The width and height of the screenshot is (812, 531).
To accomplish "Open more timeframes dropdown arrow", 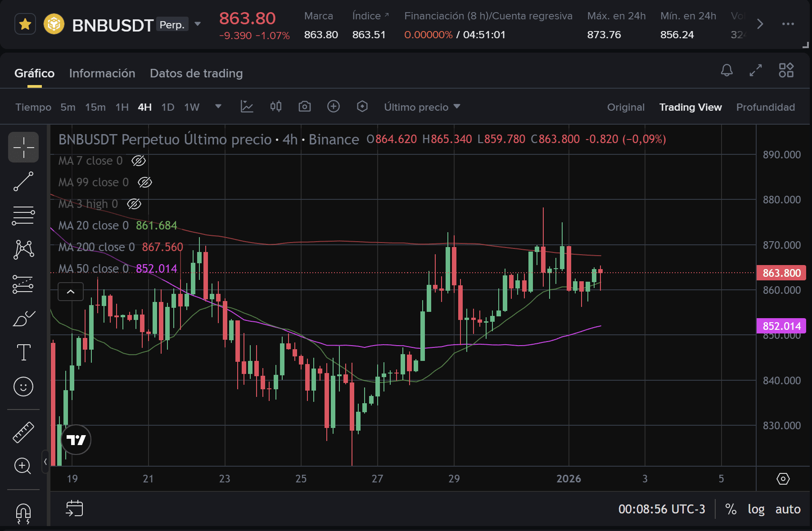I will (x=218, y=107).
